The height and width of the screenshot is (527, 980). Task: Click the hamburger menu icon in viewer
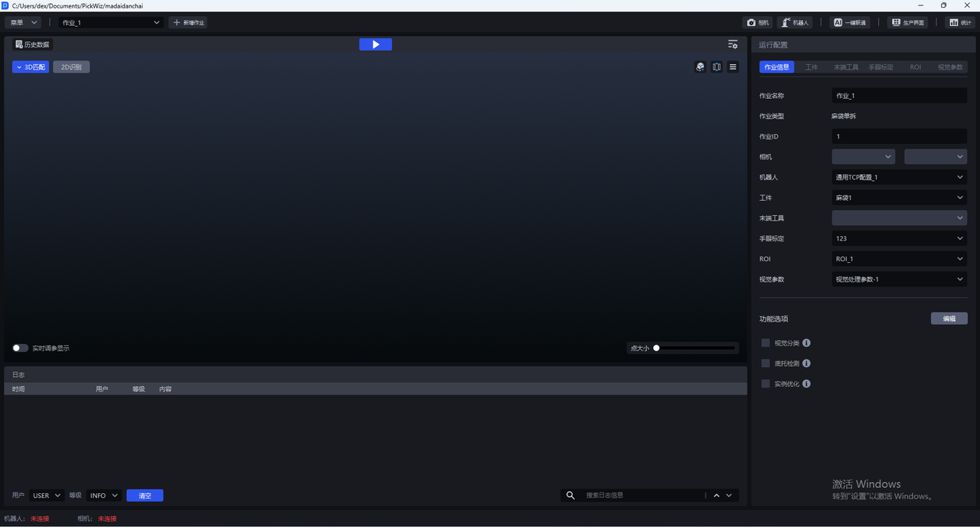click(733, 67)
